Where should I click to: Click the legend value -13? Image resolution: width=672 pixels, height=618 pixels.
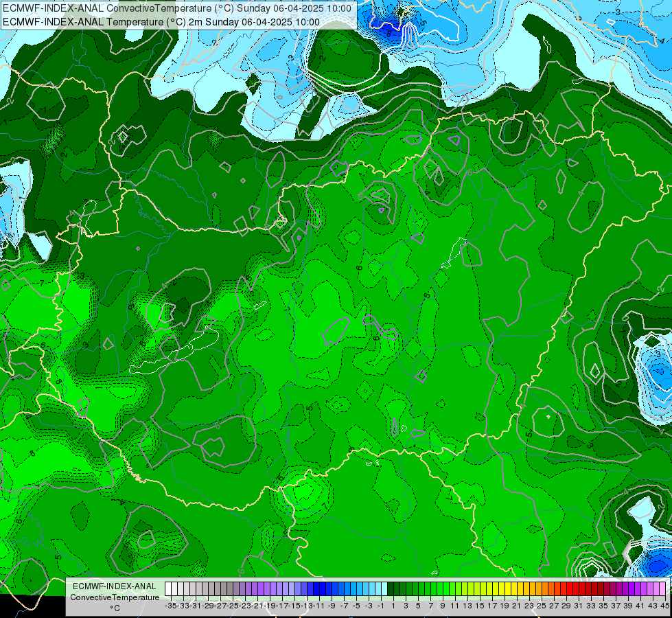(306, 606)
